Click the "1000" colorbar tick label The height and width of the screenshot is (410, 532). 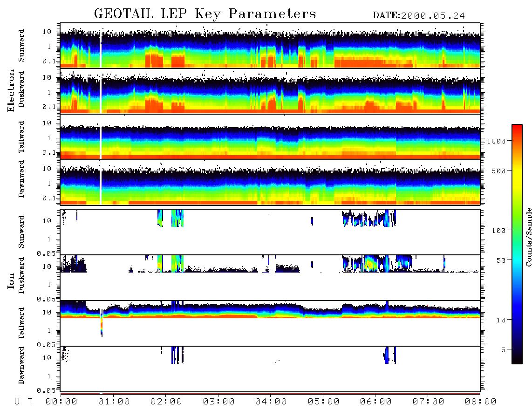497,141
